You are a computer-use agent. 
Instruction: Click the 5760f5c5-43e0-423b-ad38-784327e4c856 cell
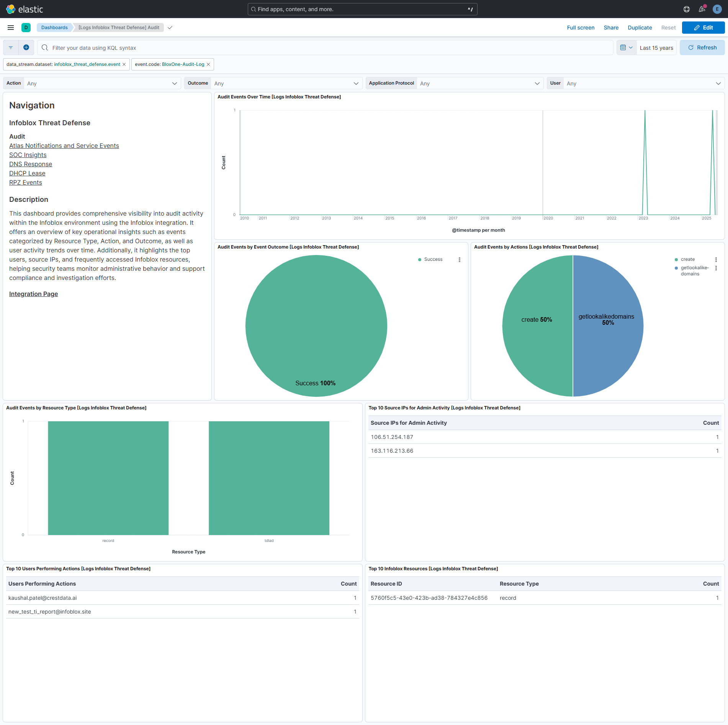pyautogui.click(x=429, y=598)
